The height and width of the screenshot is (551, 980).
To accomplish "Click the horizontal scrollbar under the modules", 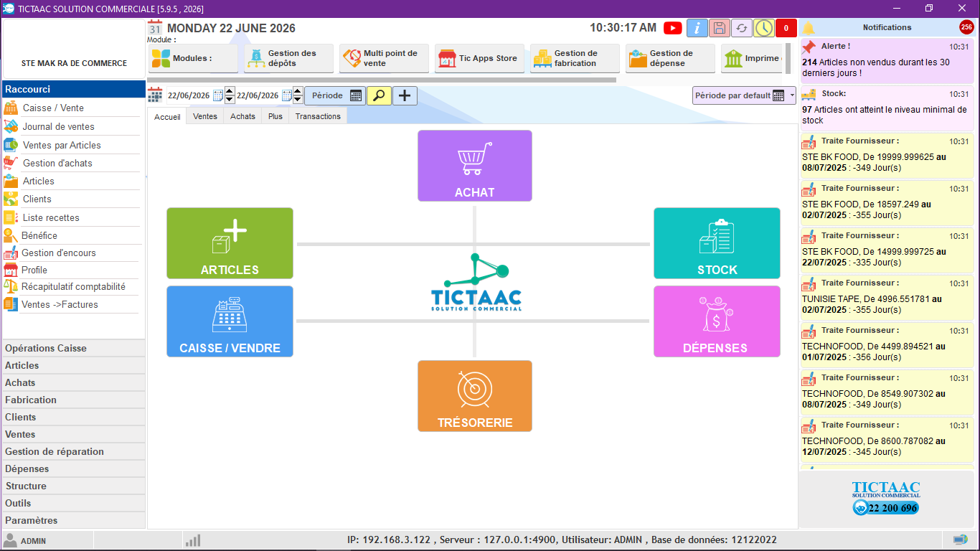I will pos(382,80).
